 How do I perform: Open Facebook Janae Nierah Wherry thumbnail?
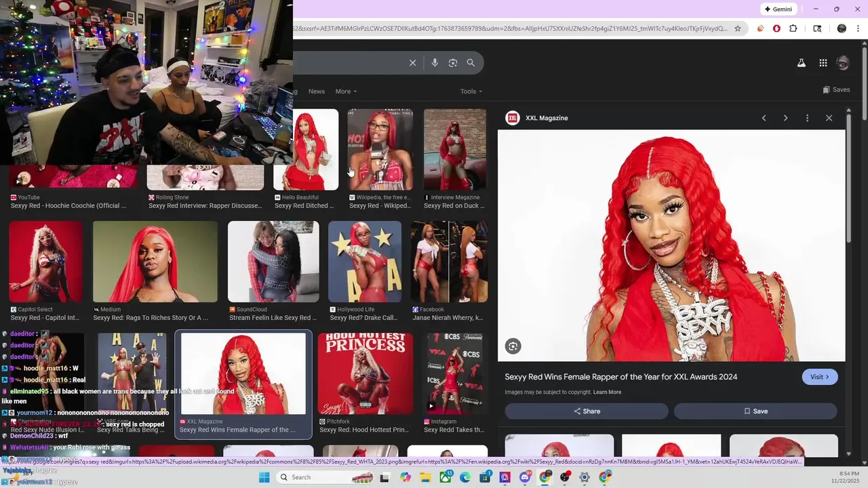(x=450, y=262)
